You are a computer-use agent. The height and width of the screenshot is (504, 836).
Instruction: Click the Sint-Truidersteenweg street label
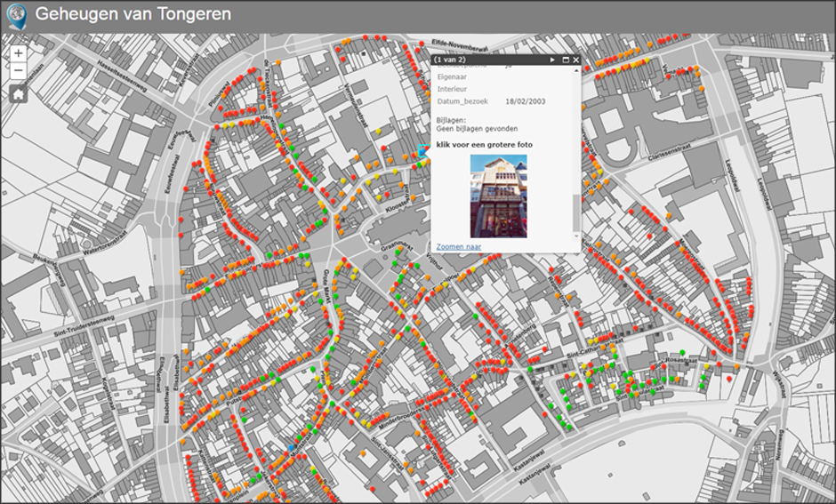(84, 325)
